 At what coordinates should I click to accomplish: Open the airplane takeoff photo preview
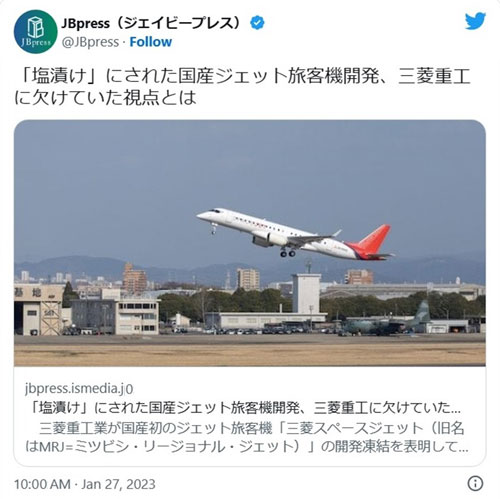pos(250,243)
